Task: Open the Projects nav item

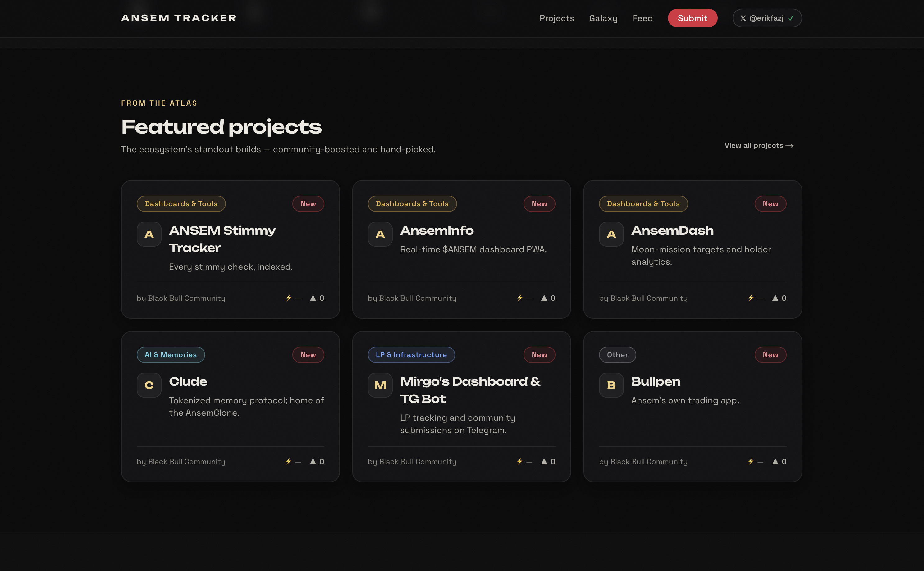Action: tap(556, 18)
